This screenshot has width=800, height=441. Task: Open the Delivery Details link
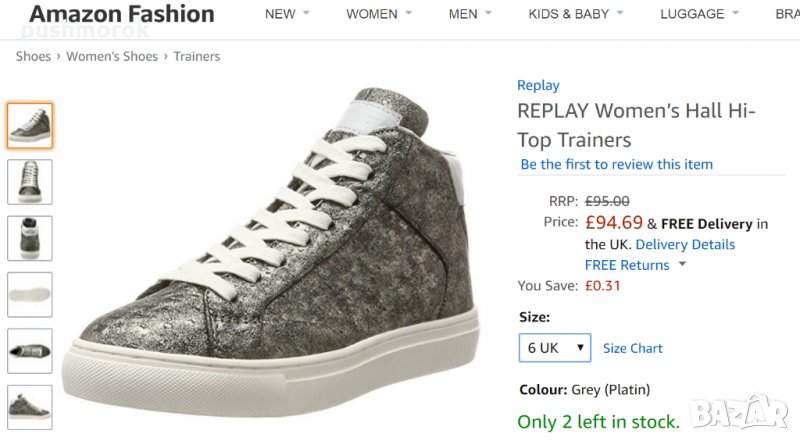click(x=685, y=244)
